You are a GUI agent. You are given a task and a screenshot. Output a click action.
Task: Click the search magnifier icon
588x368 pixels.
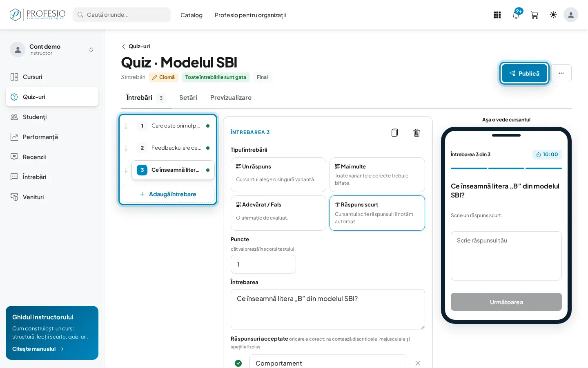click(80, 15)
